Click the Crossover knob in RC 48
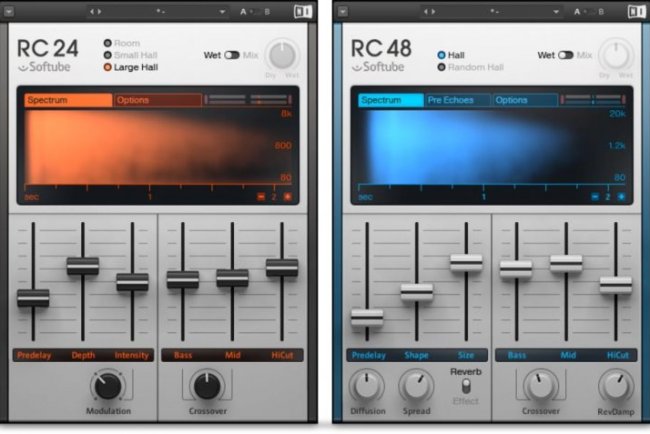This screenshot has width=650, height=434. pos(541,386)
